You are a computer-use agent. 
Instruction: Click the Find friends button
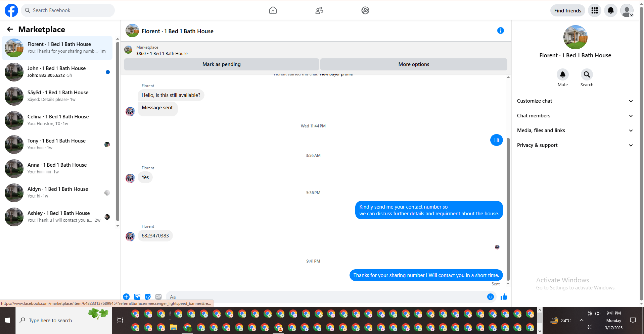click(x=567, y=10)
